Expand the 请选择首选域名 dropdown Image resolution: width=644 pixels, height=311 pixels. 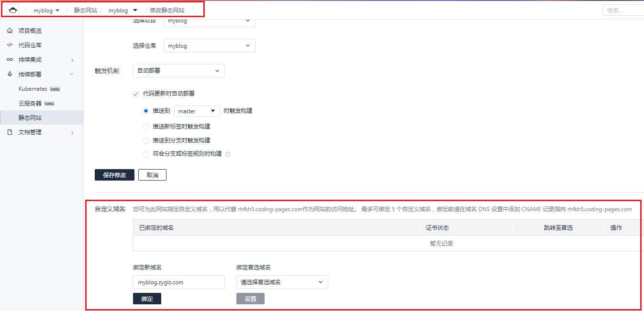[282, 282]
